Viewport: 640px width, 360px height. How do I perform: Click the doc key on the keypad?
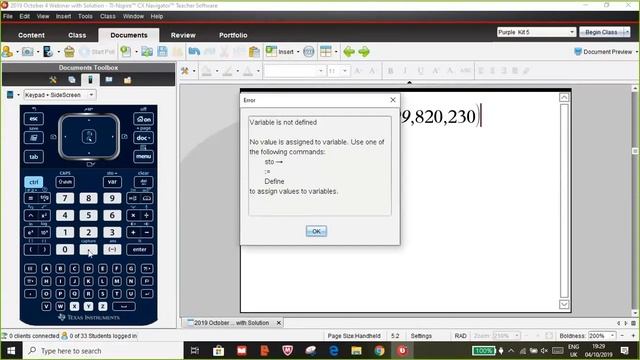click(144, 138)
